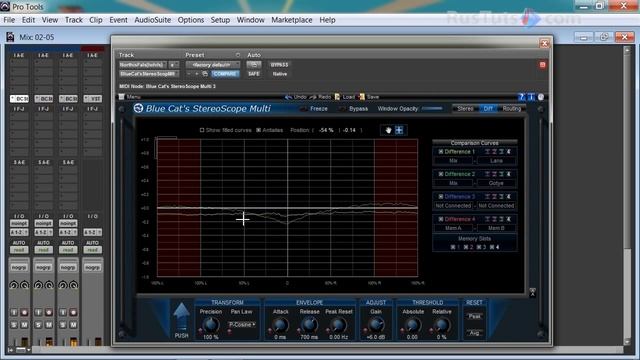Adjust the Window Opacity slider

[433, 109]
